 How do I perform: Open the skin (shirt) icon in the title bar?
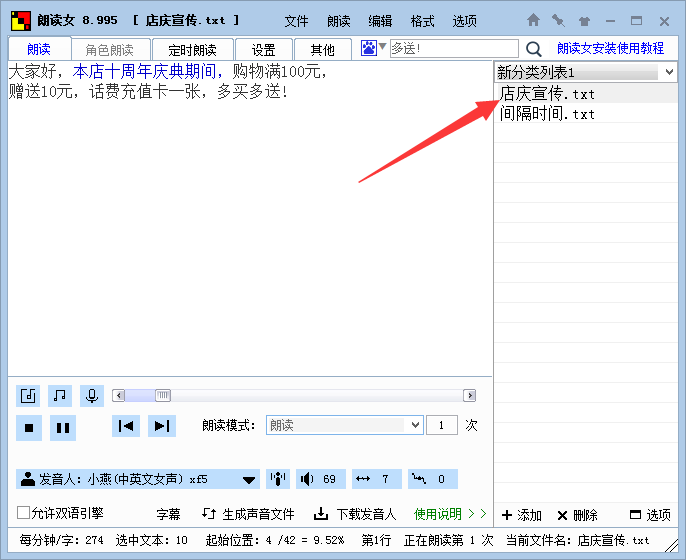[x=584, y=20]
